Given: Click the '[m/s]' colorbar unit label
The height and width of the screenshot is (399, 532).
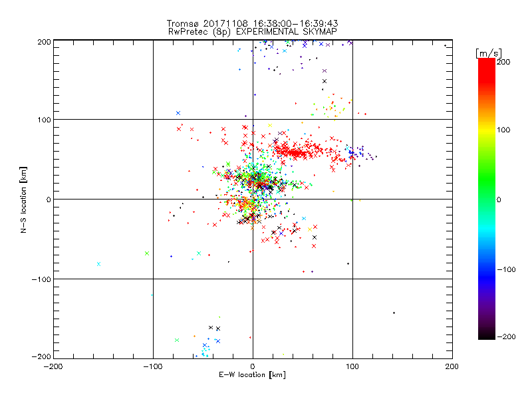Looking at the screenshot, I should coord(489,53).
